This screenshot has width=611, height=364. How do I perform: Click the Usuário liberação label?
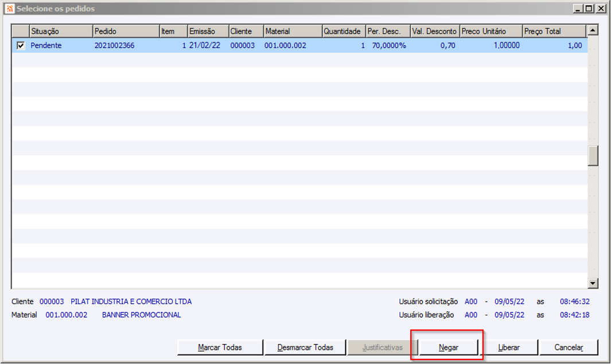click(x=426, y=315)
